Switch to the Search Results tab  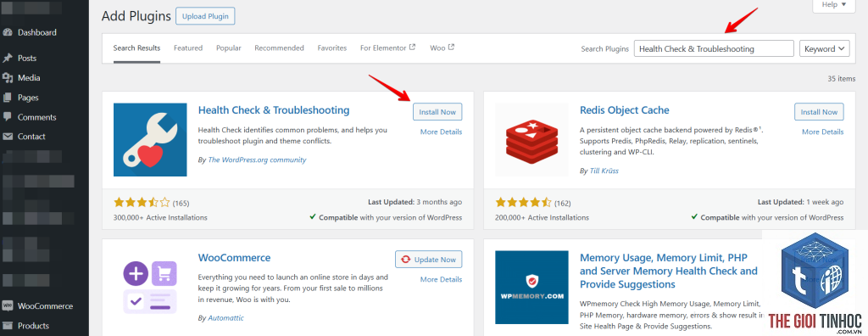pos(136,48)
